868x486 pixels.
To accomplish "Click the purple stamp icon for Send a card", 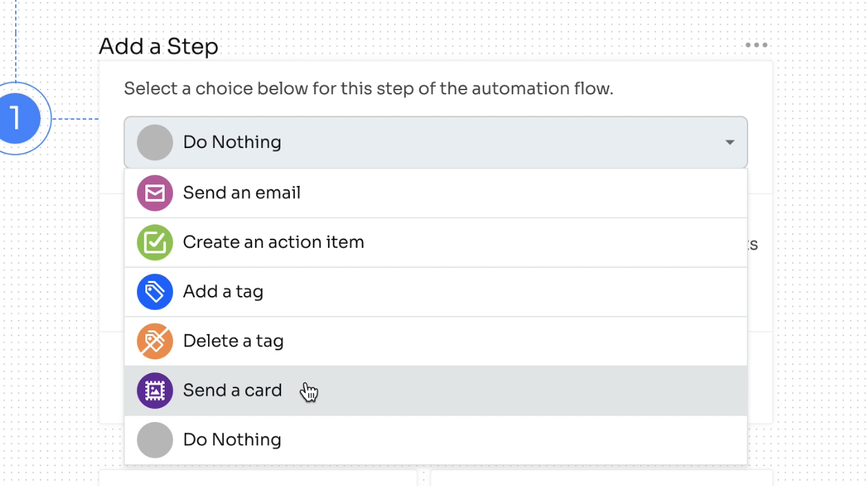I will [155, 391].
